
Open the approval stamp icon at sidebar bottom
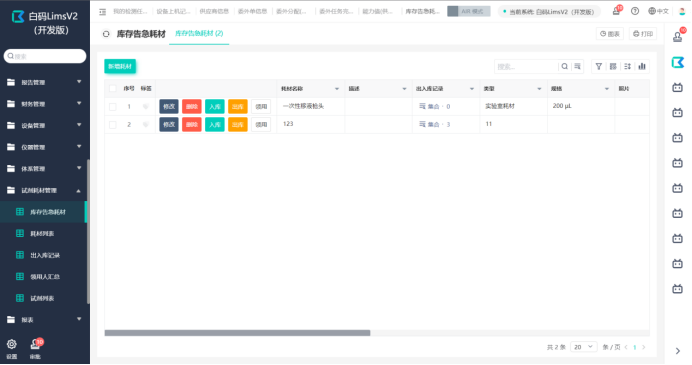(x=35, y=344)
